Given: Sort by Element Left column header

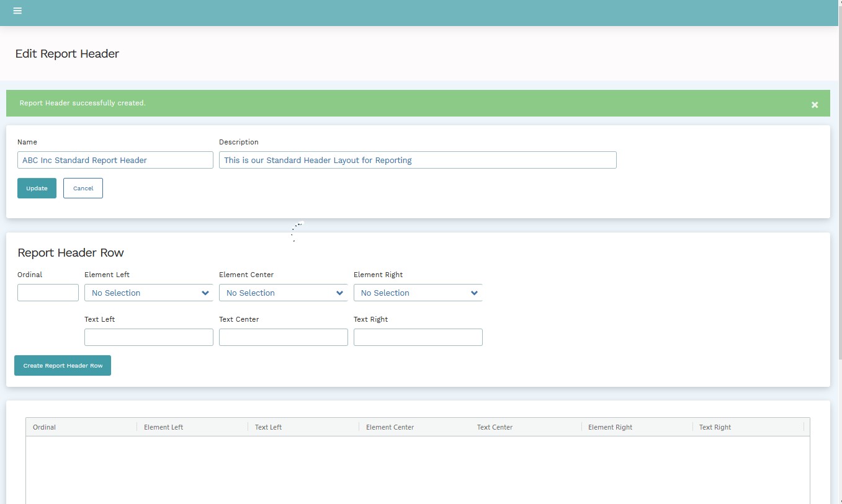Looking at the screenshot, I should 163,427.
